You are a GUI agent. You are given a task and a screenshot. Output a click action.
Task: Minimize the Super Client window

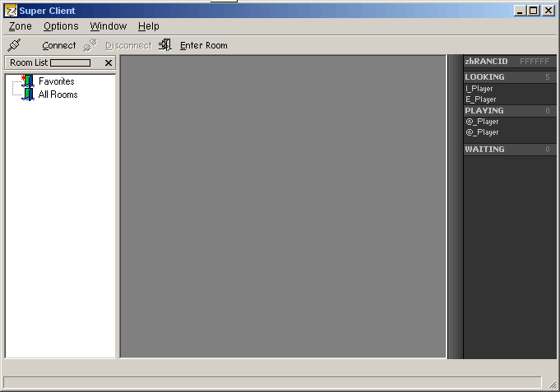[x=520, y=11]
